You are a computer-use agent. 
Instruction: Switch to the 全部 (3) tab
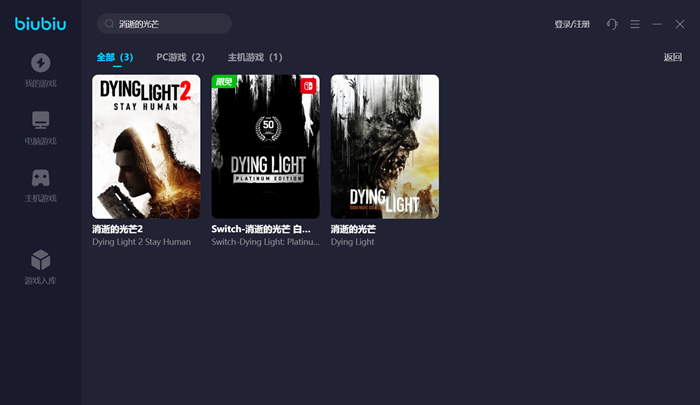(115, 57)
